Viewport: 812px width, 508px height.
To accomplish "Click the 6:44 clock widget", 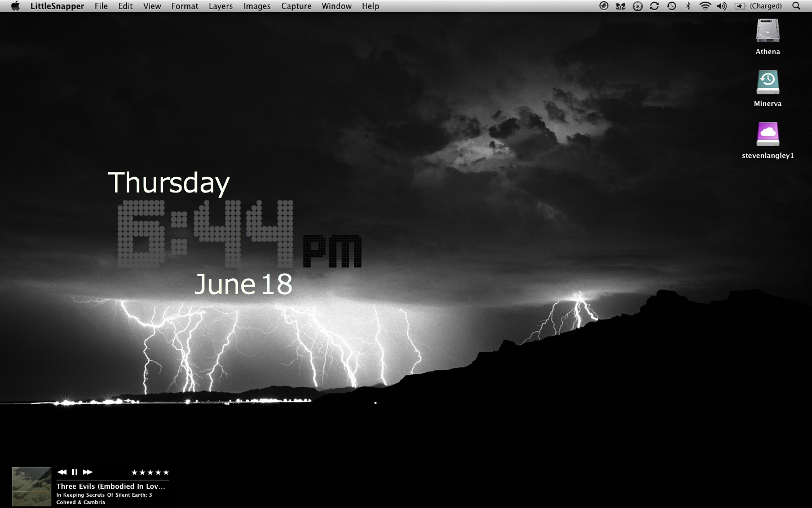I will 206,234.
